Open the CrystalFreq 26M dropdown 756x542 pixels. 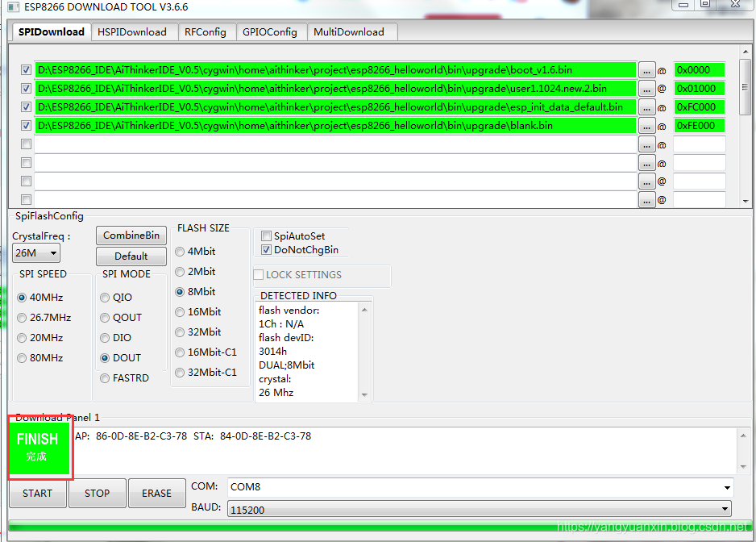click(x=36, y=253)
